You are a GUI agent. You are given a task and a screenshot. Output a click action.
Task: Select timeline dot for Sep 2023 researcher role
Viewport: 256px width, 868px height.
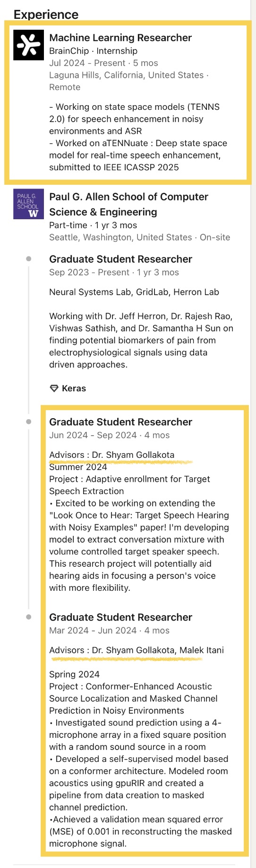[29, 259]
